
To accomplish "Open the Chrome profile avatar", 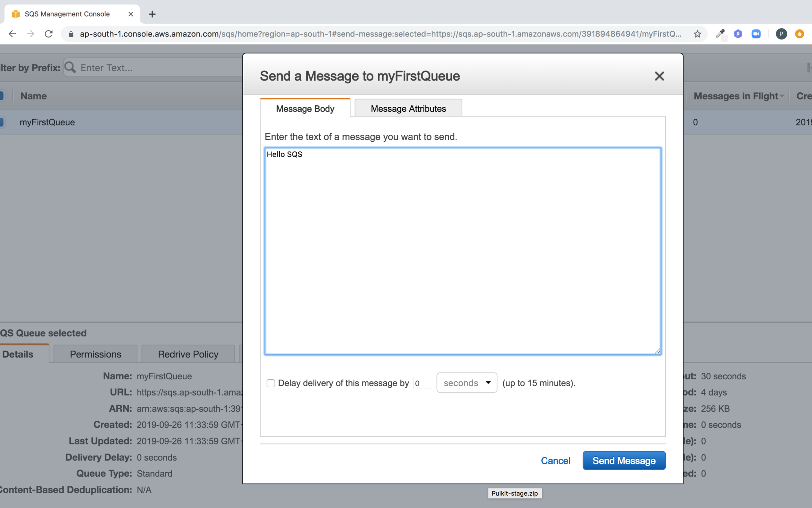I will [781, 34].
